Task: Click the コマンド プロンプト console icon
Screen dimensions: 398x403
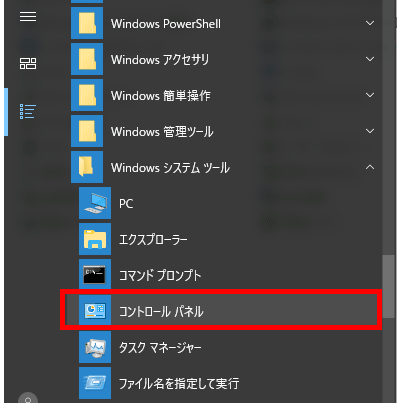Action: pos(95,275)
